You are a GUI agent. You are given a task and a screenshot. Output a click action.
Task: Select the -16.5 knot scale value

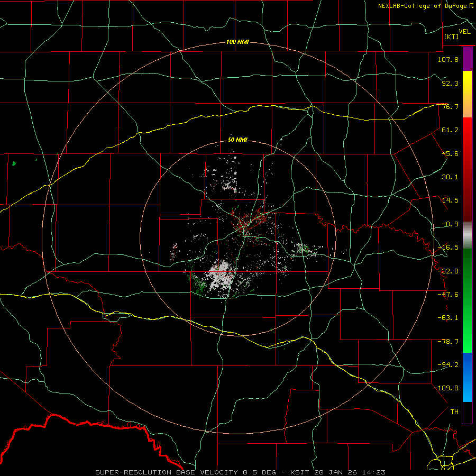point(448,248)
